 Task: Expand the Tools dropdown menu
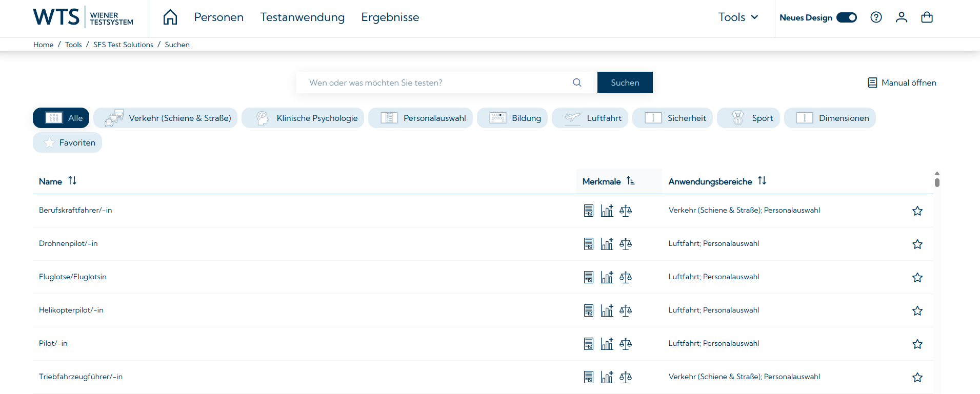(738, 17)
